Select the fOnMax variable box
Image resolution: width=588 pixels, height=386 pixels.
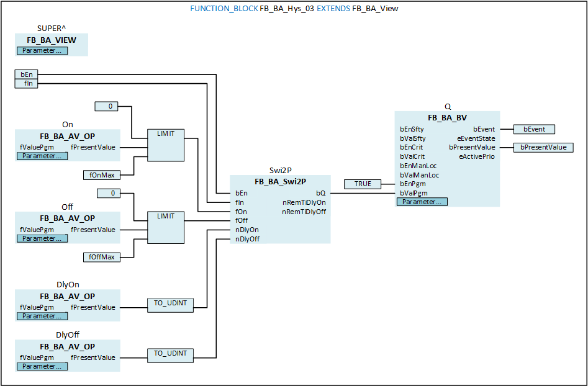coord(102,175)
